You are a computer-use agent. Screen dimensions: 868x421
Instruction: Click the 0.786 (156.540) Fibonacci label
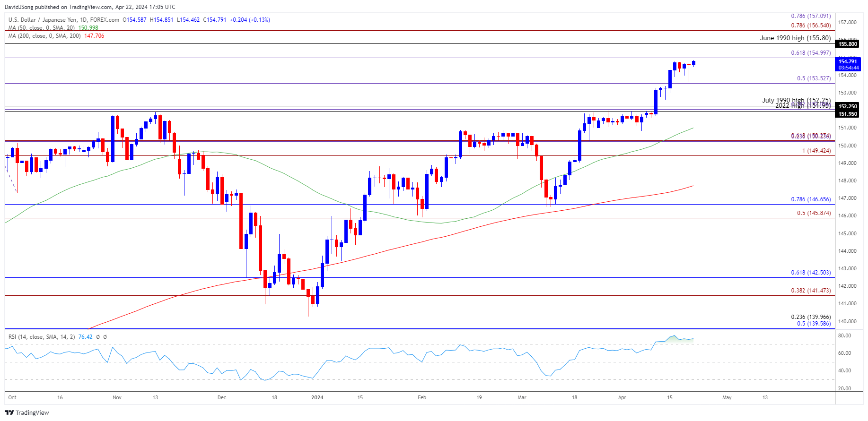pos(811,26)
